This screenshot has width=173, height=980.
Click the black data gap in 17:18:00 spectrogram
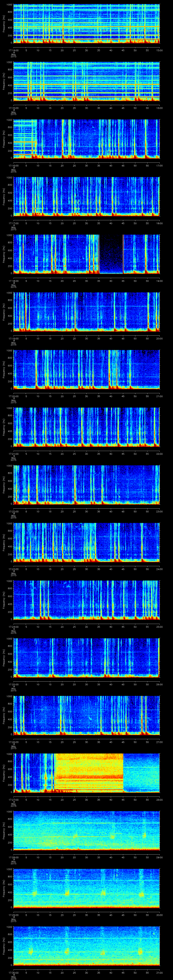[x=111, y=254]
